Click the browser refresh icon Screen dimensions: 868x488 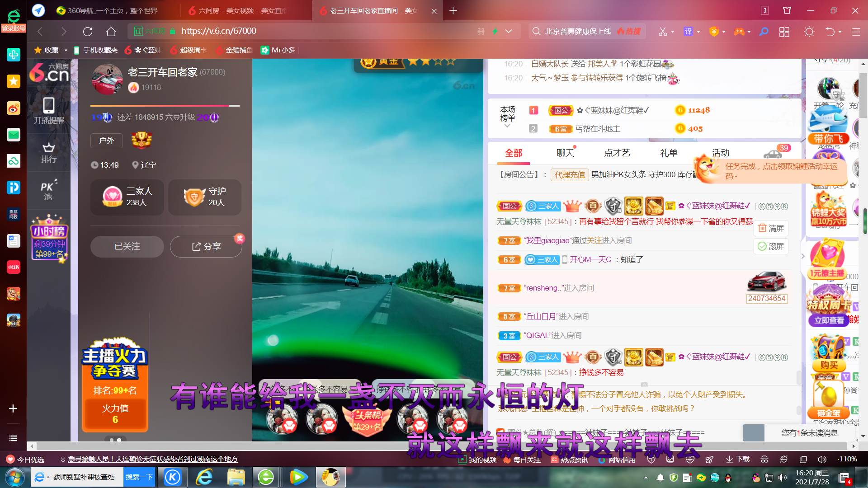tap(88, 31)
